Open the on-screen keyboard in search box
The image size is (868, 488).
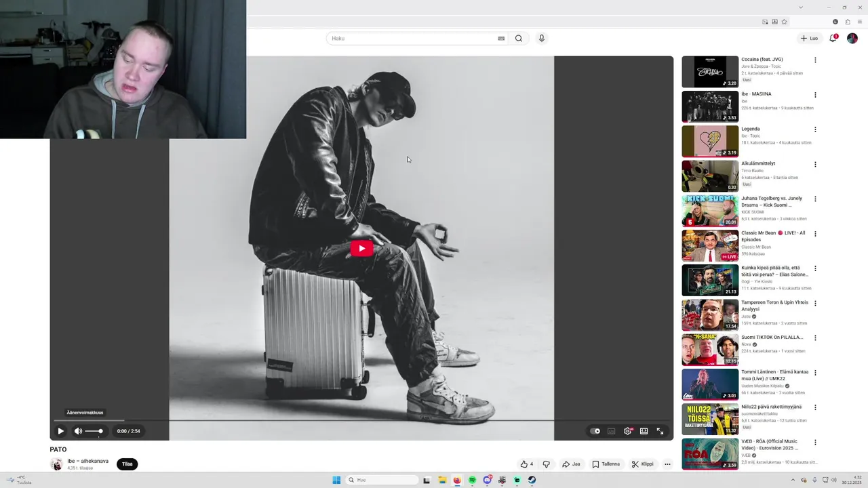click(501, 39)
